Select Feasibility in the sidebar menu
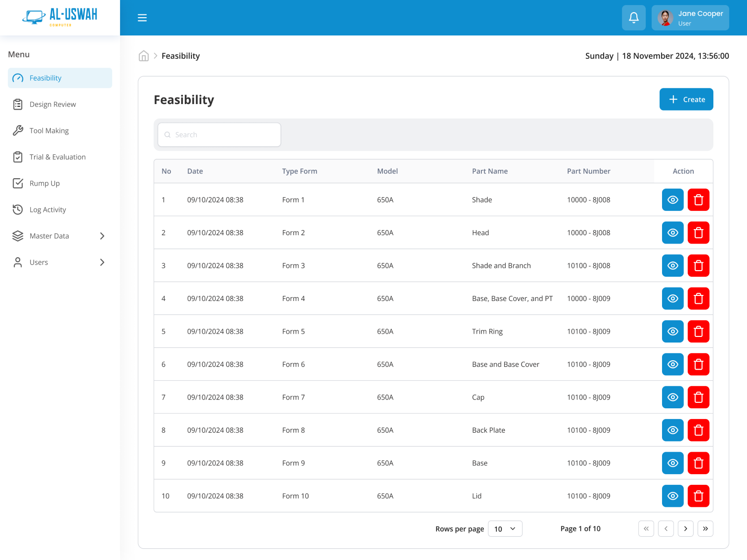Screen dimensions: 747x560 45,78
